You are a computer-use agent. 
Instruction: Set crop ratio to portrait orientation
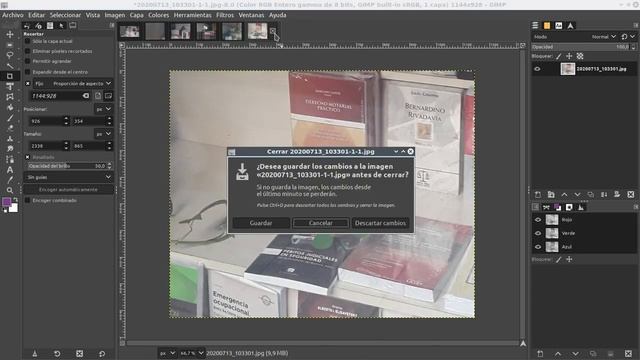[x=98, y=96]
